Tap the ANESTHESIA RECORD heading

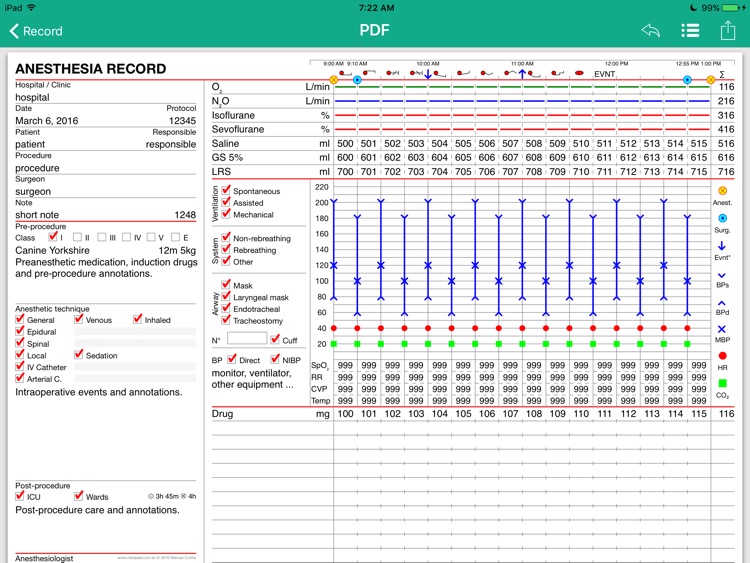tap(91, 69)
